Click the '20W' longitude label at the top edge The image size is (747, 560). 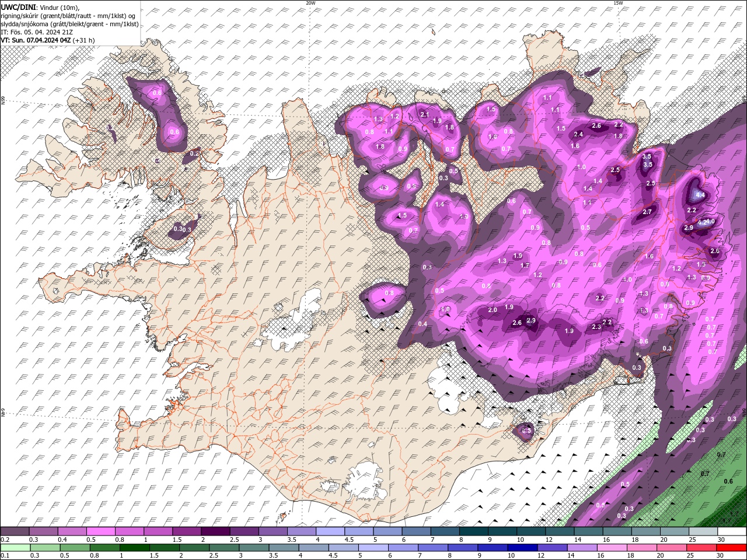pos(310,3)
